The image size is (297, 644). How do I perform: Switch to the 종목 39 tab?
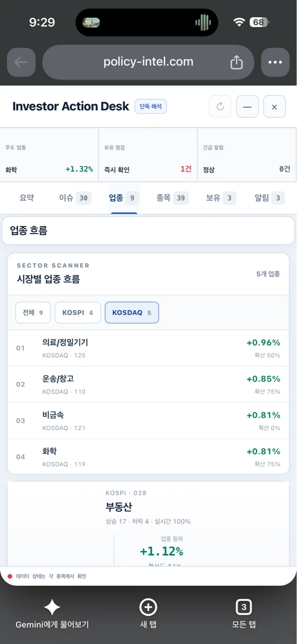(x=172, y=198)
